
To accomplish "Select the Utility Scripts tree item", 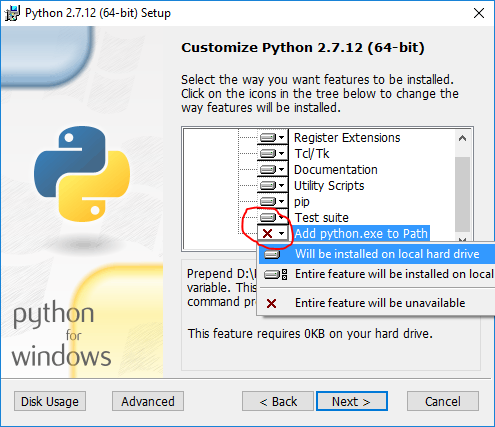I will pos(329,186).
